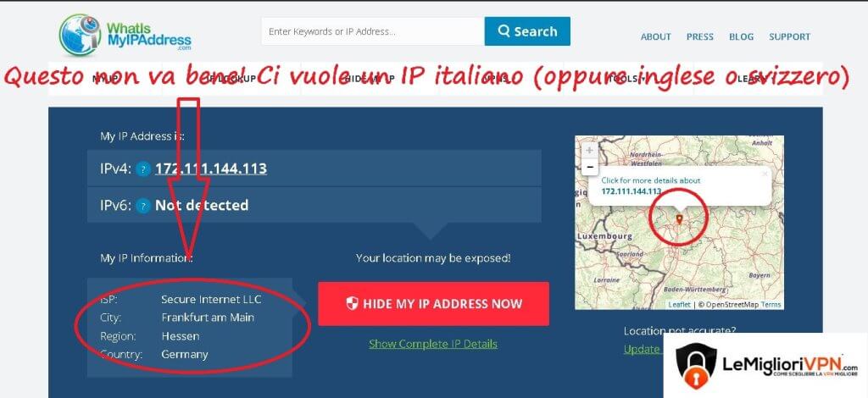Viewport: 868px width, 398px height.
Task: Click the Hide My IP Address Now button
Action: [433, 303]
